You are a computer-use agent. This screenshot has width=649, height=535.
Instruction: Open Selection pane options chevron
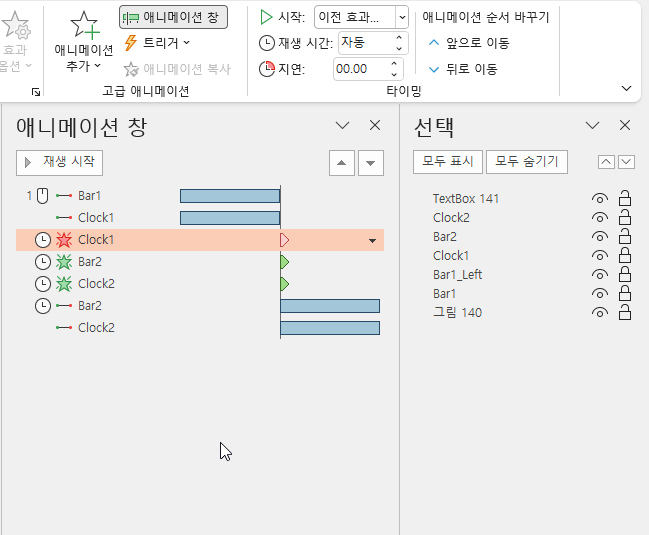(592, 125)
